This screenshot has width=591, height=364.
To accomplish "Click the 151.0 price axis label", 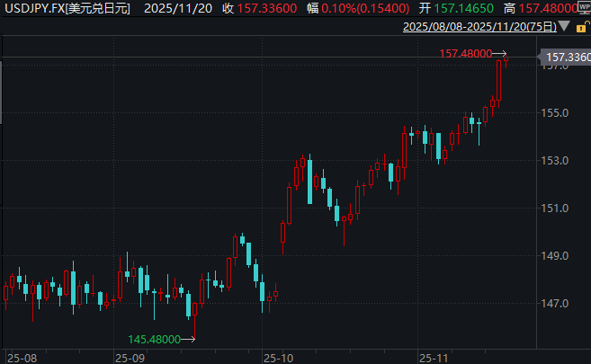I will [x=554, y=208].
